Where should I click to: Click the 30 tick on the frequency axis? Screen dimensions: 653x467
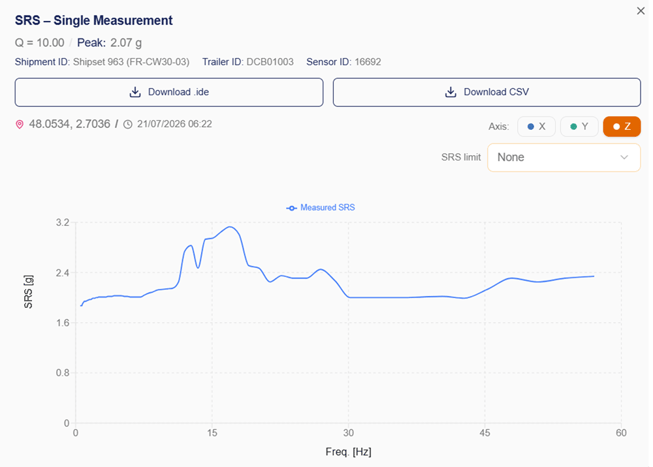coord(349,433)
